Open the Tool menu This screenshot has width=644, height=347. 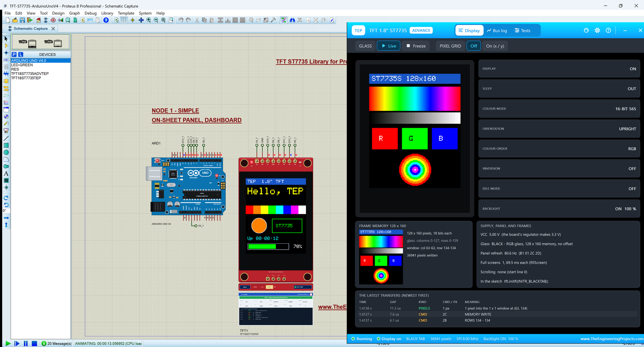[44, 13]
